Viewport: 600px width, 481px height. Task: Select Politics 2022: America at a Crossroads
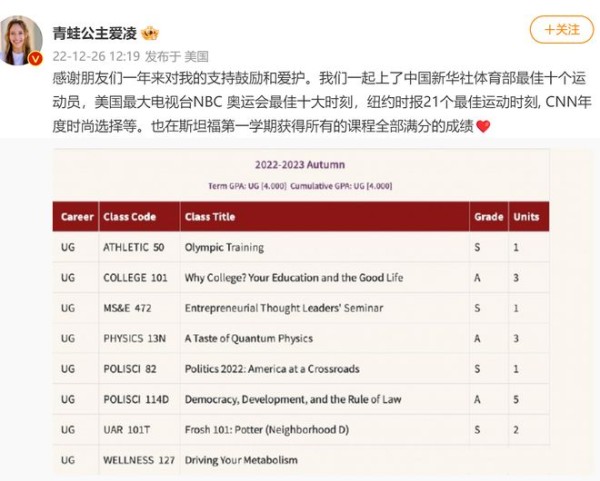tap(272, 369)
